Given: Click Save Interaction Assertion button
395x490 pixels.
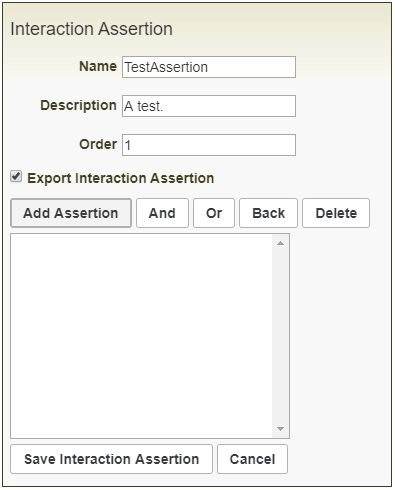Looking at the screenshot, I should point(111,459).
